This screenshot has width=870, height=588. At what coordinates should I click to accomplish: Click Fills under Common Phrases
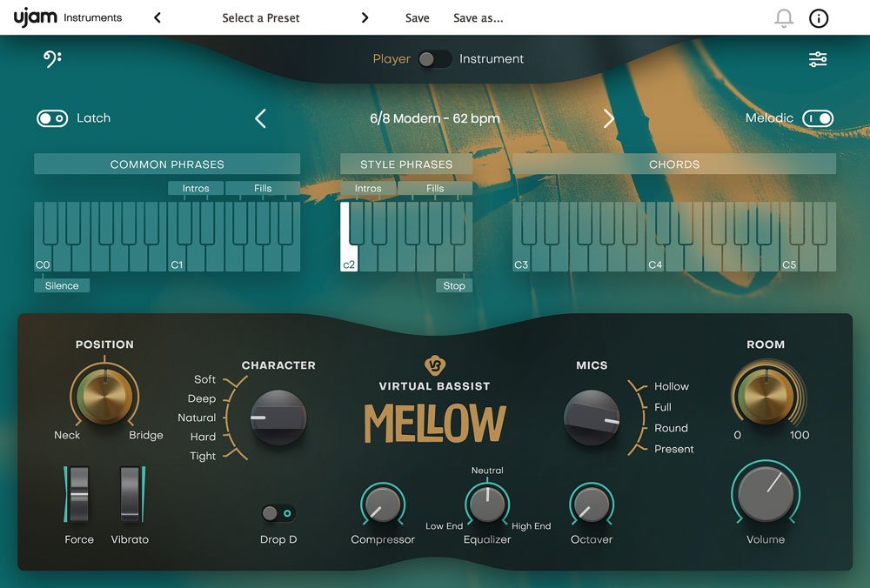click(263, 188)
